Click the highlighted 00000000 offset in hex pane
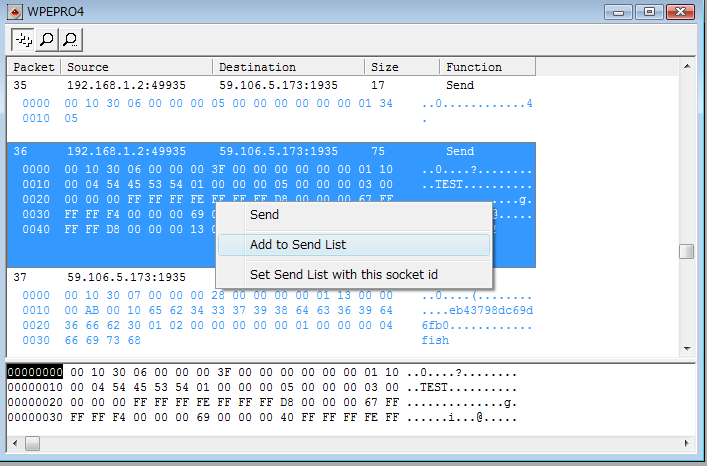The height and width of the screenshot is (466, 707). [35, 372]
